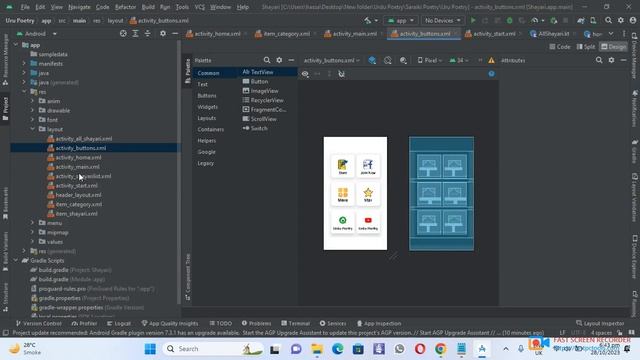The height and width of the screenshot is (360, 640).
Task: Click the Windows taskbar search field
Action: [212, 349]
